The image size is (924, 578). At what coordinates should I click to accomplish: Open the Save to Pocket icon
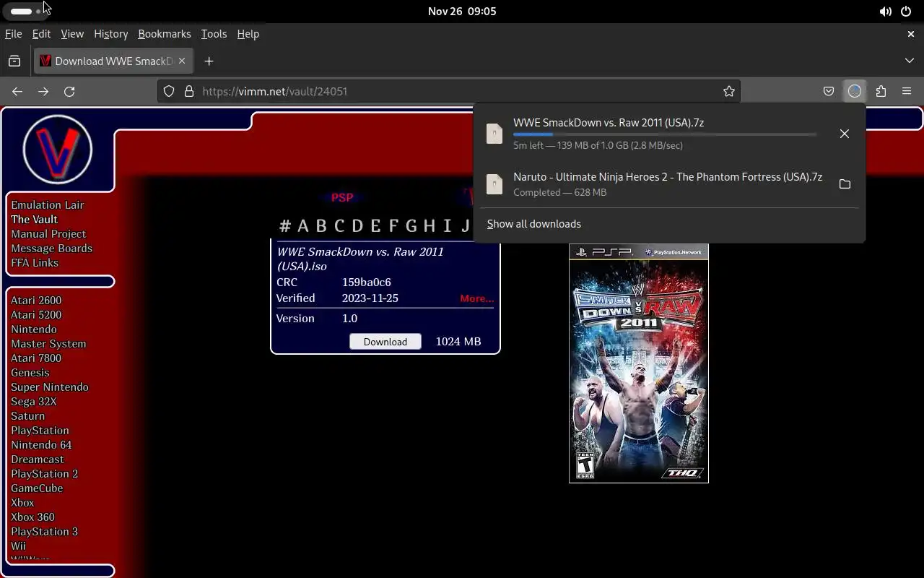point(829,91)
